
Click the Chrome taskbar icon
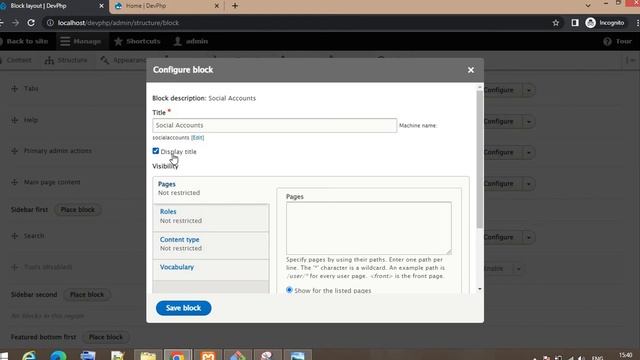click(177, 356)
